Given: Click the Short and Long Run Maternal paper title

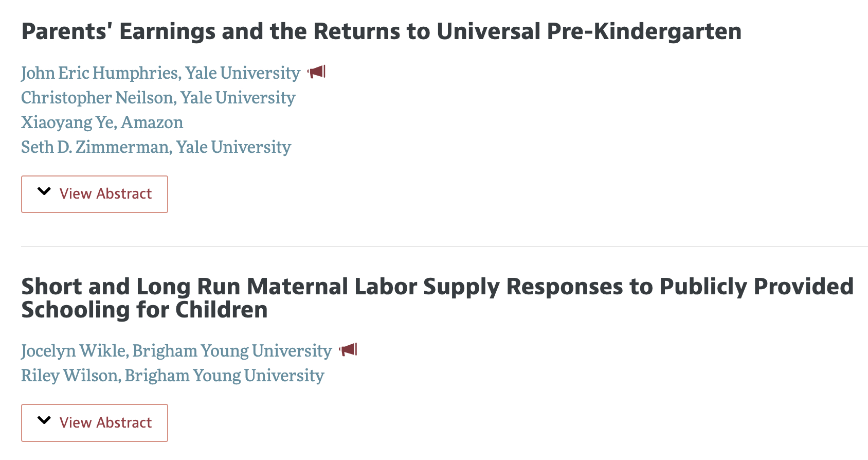Looking at the screenshot, I should click(437, 298).
